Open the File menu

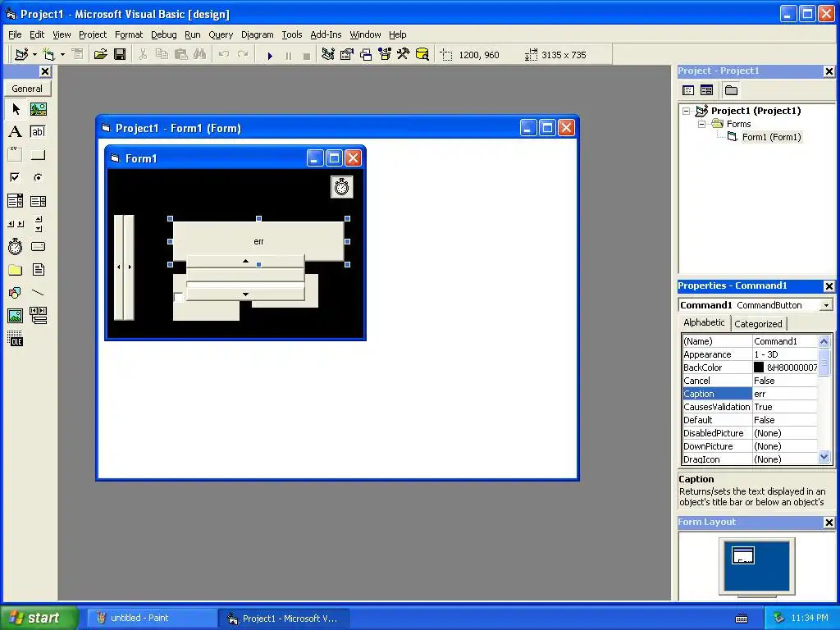[15, 34]
